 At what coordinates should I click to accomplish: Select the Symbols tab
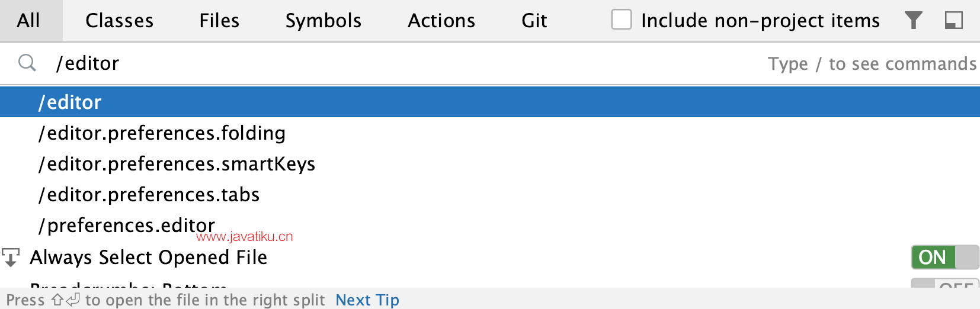point(324,21)
